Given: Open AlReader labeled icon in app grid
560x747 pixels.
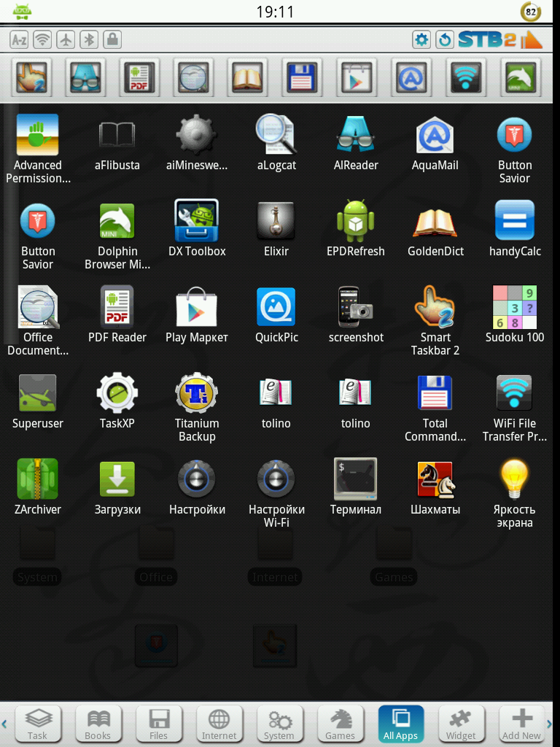Looking at the screenshot, I should pos(356,143).
